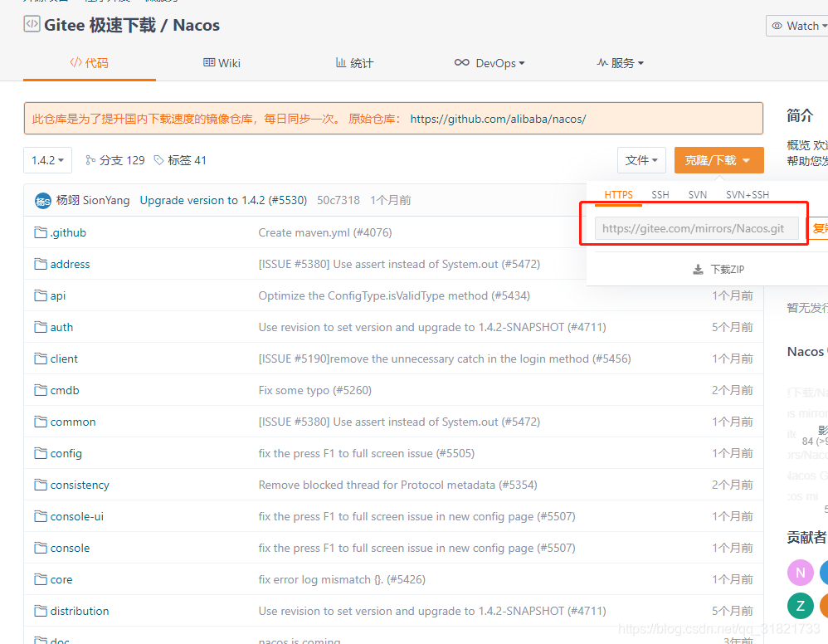This screenshot has height=644, width=828.
Task: Select the SVN clone tab
Action: (x=698, y=194)
